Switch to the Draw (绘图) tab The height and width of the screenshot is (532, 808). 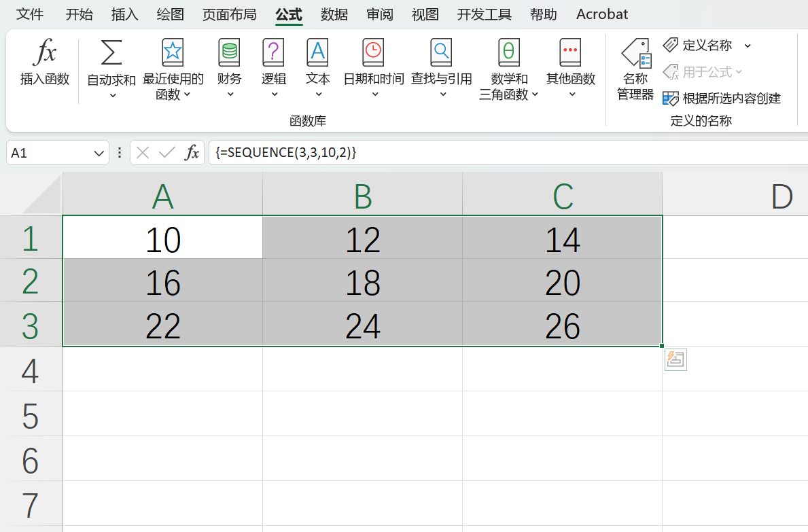[170, 14]
